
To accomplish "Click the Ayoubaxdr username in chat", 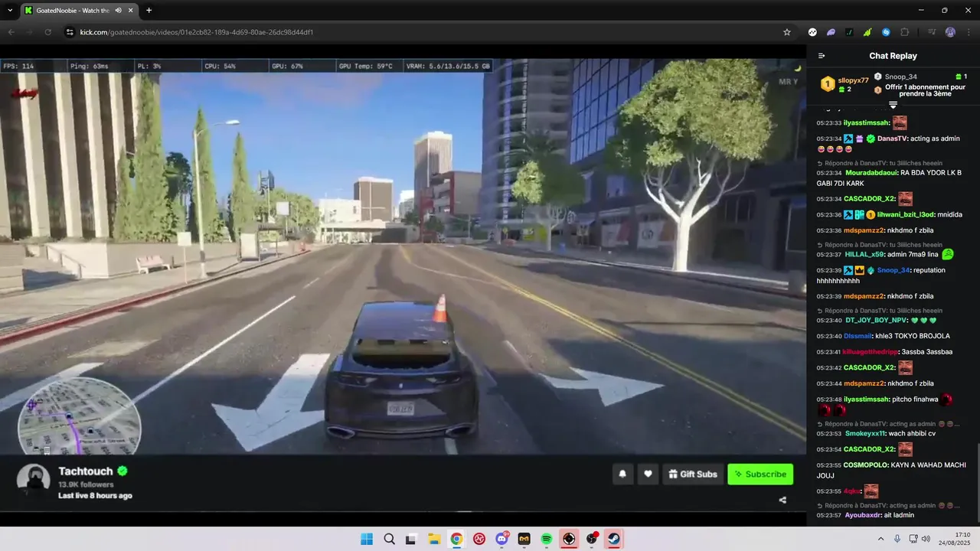I will coord(863,515).
